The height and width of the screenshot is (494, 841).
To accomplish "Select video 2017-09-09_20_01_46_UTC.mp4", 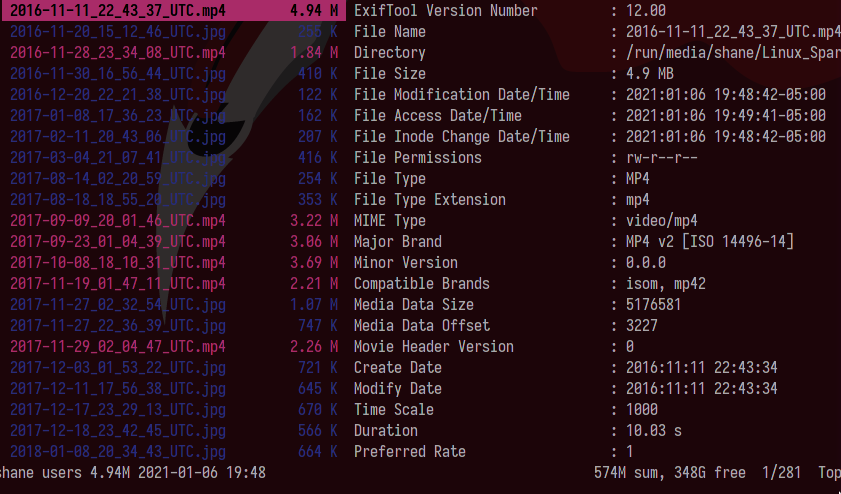I will click(x=118, y=221).
